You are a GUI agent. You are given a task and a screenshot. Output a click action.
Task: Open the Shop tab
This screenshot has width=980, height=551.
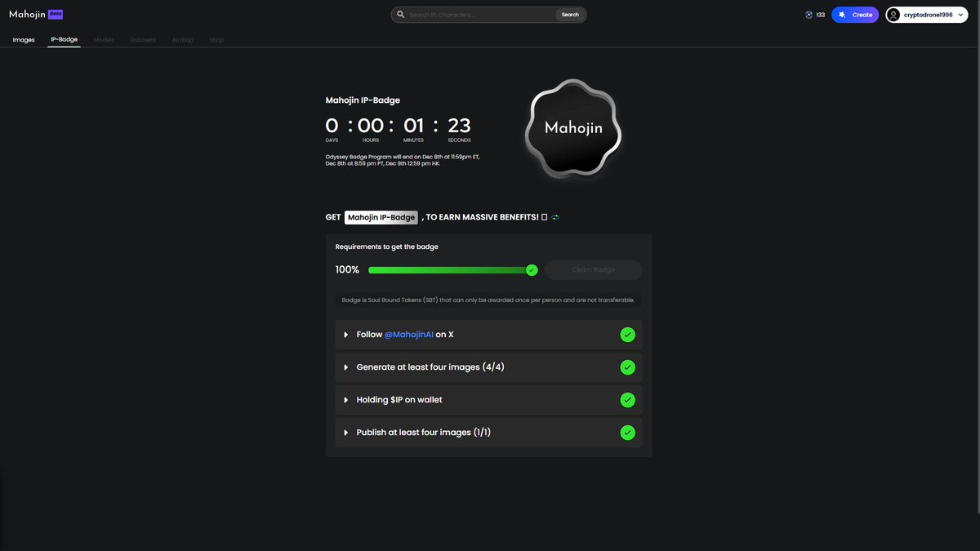pos(216,39)
